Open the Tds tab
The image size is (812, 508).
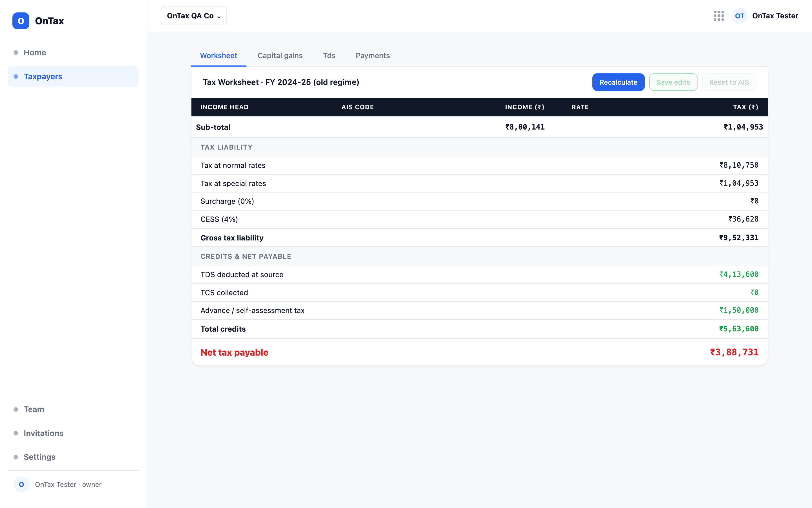pyautogui.click(x=329, y=55)
